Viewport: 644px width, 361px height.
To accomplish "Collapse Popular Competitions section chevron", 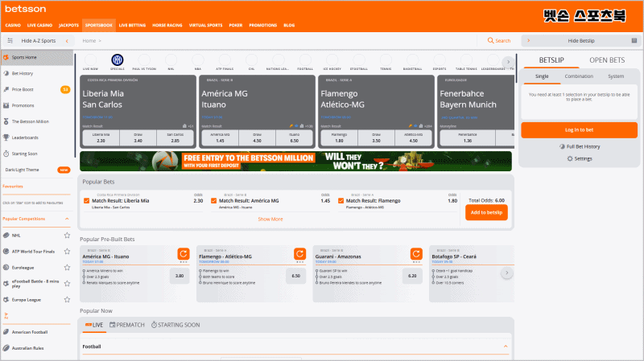I will click(67, 219).
